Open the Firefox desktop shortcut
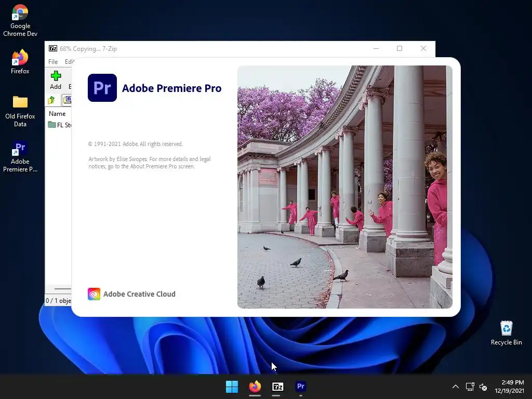This screenshot has width=532, height=399. coord(20,62)
